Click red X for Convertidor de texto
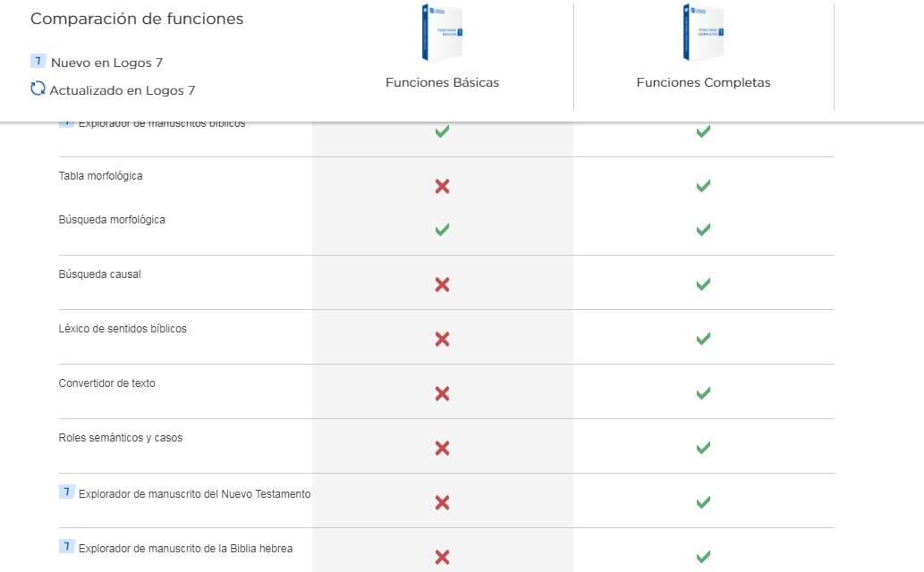 pos(442,393)
